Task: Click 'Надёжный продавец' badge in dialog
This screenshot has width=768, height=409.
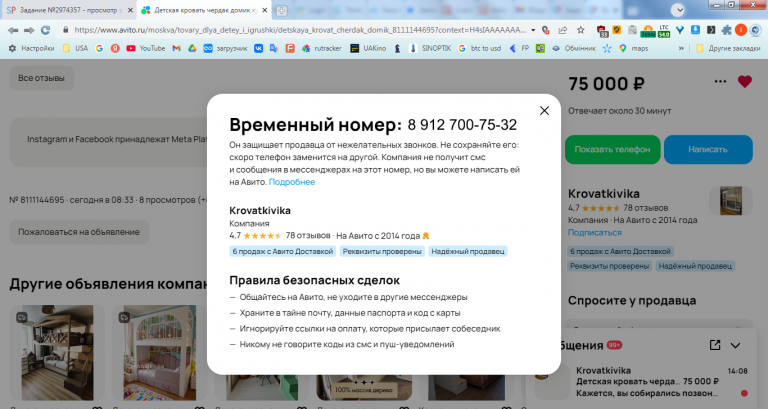Action: point(468,251)
